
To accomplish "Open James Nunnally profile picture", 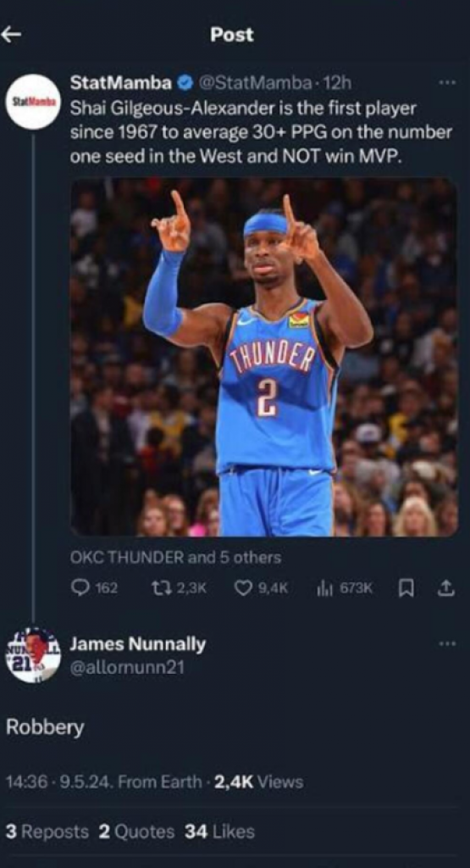I will pos(33,655).
